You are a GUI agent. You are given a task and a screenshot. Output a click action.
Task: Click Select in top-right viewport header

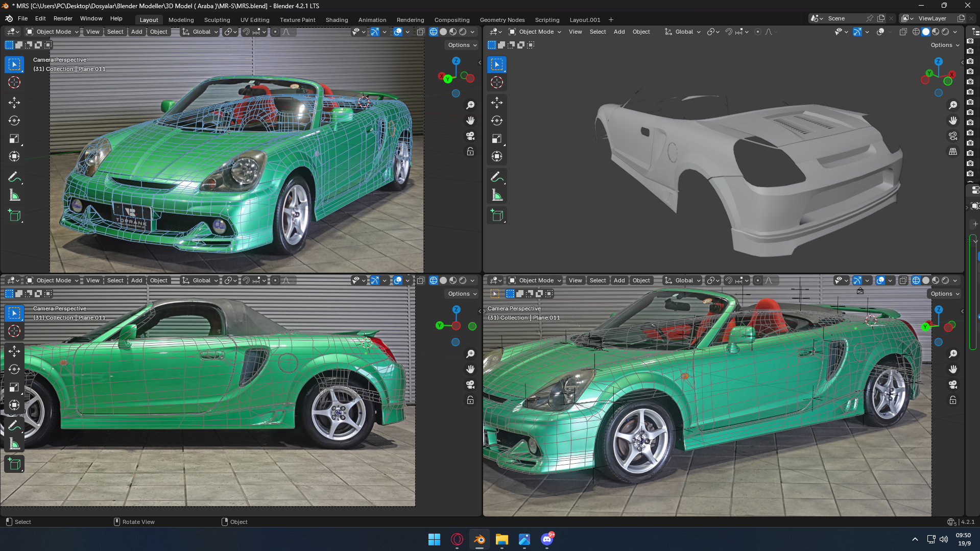click(597, 32)
